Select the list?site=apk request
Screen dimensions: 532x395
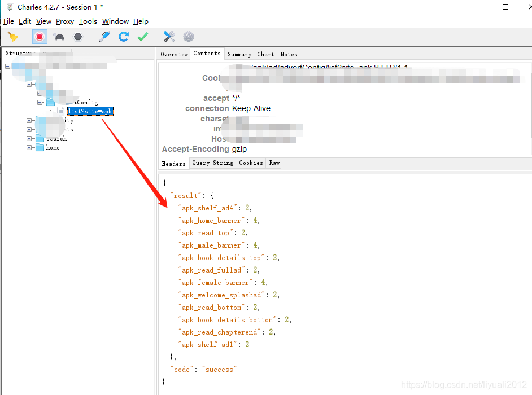tap(90, 111)
